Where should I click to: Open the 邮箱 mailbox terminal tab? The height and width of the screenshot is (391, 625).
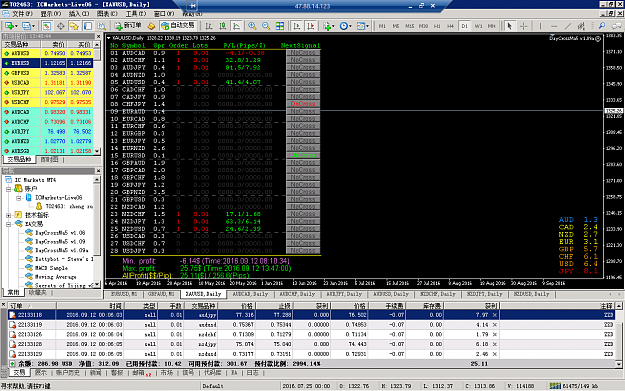pyautogui.click(x=141, y=373)
